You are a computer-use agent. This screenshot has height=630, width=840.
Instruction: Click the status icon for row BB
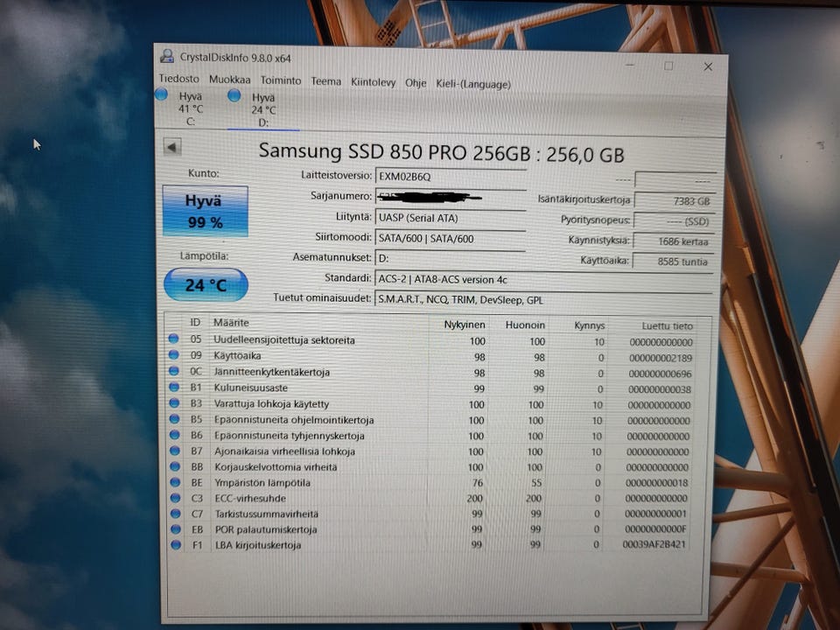(175, 466)
